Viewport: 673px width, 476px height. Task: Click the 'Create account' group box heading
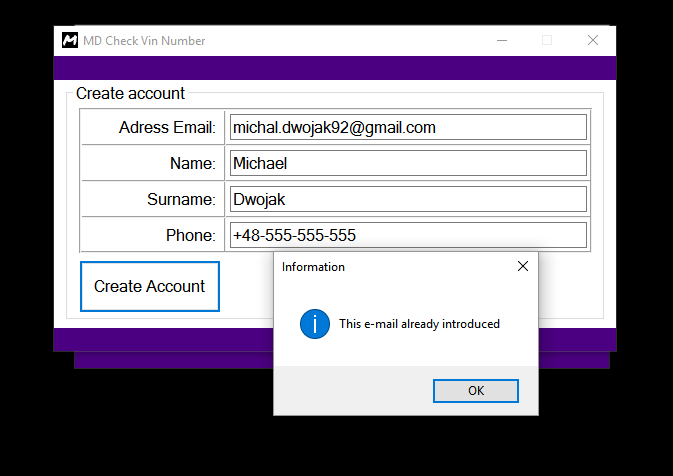pos(130,93)
